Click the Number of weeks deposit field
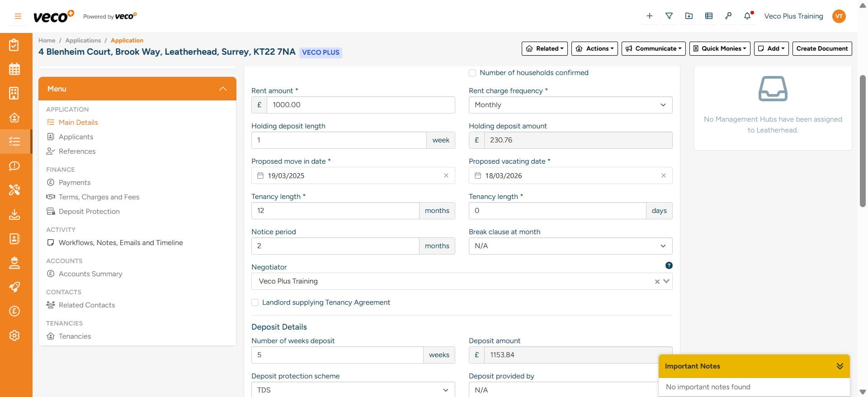This screenshot has width=868, height=397. click(x=337, y=355)
